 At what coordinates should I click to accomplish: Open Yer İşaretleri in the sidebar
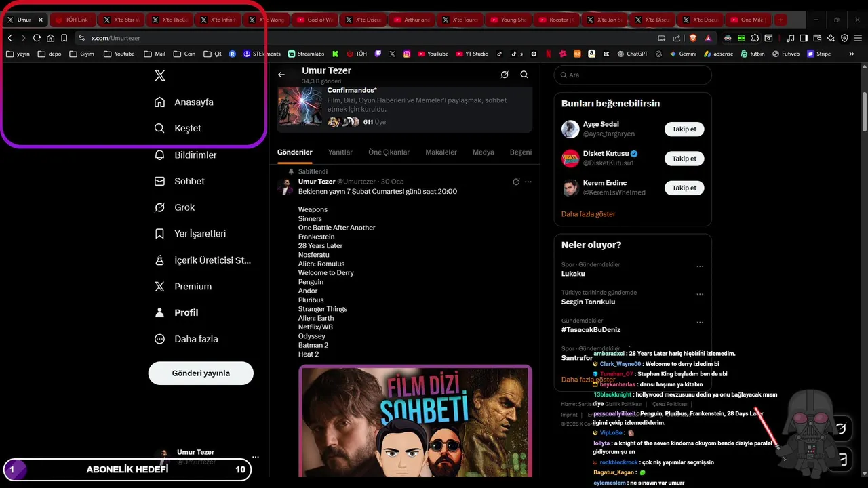tap(191, 234)
